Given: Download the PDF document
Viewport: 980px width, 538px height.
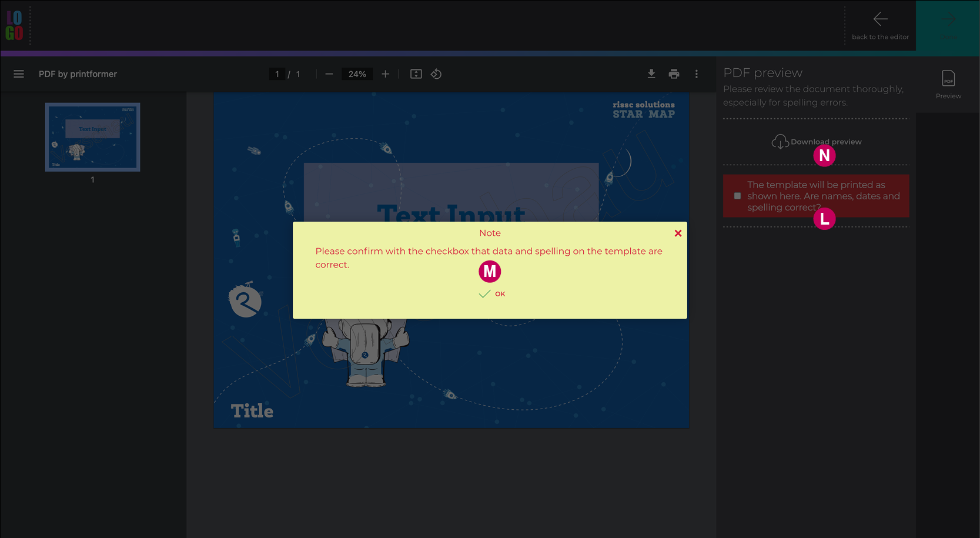Looking at the screenshot, I should point(651,73).
